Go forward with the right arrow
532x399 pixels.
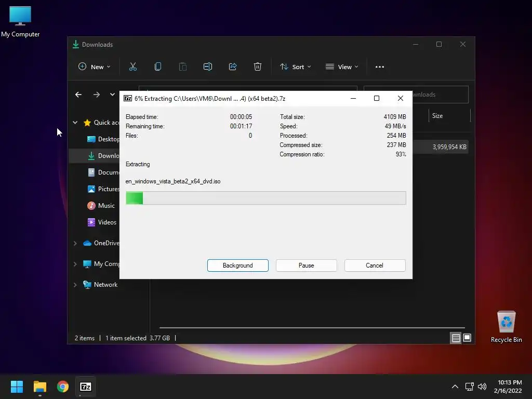click(x=97, y=95)
